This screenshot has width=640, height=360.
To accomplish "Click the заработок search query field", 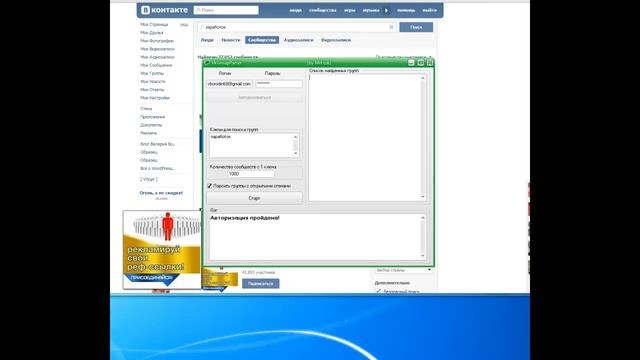I will (297, 27).
